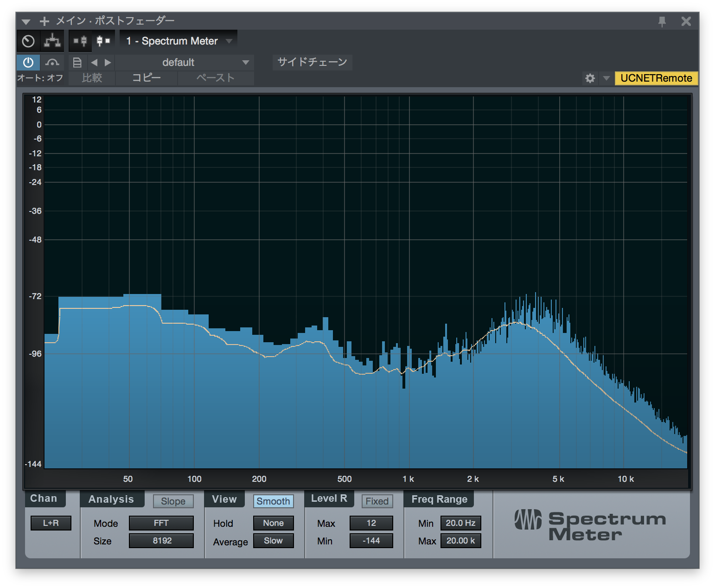Toggle the Fixed level option

click(377, 501)
